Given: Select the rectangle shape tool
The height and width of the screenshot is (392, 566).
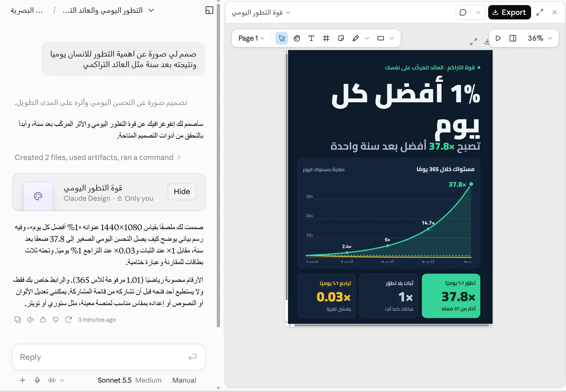Looking at the screenshot, I should point(381,38).
